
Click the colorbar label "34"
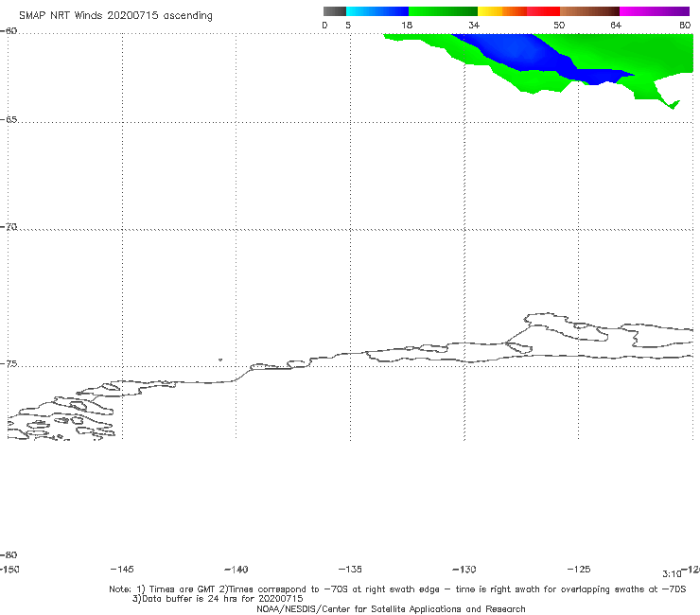(474, 25)
